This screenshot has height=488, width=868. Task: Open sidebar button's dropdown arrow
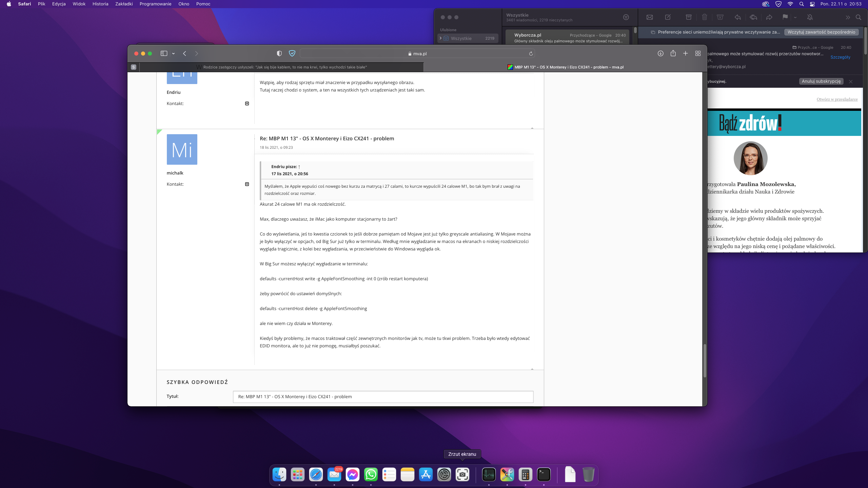174,54
